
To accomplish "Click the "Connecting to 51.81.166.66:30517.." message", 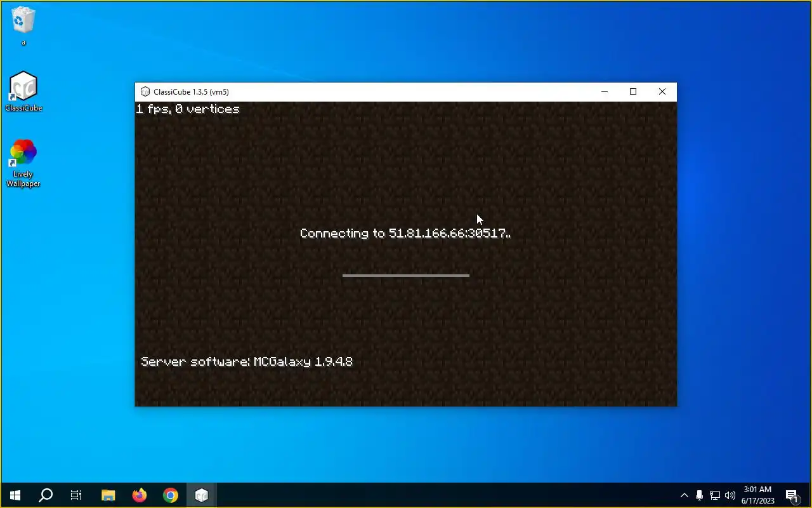I will coord(405,234).
